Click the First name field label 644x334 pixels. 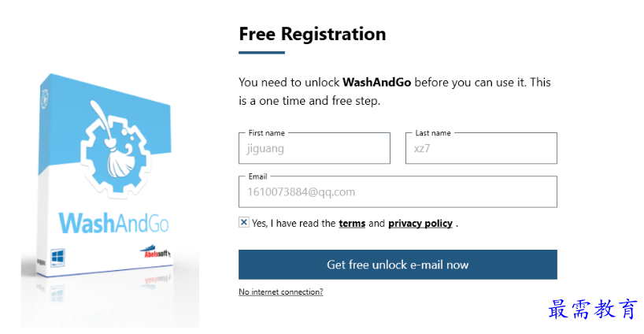[267, 133]
